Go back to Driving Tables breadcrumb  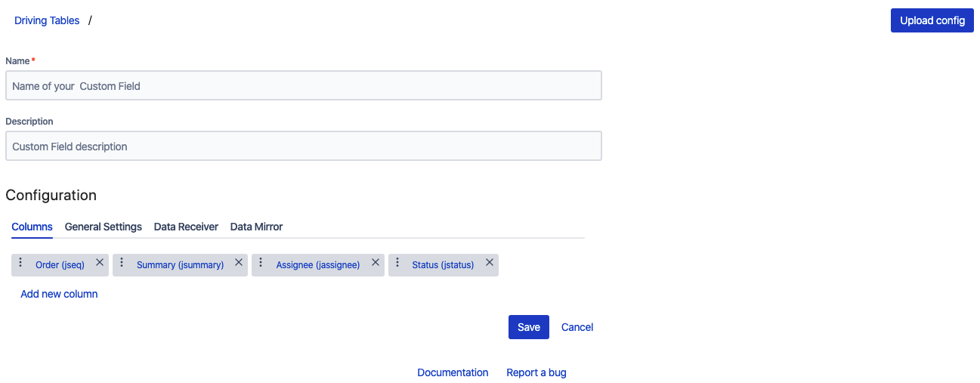(47, 20)
